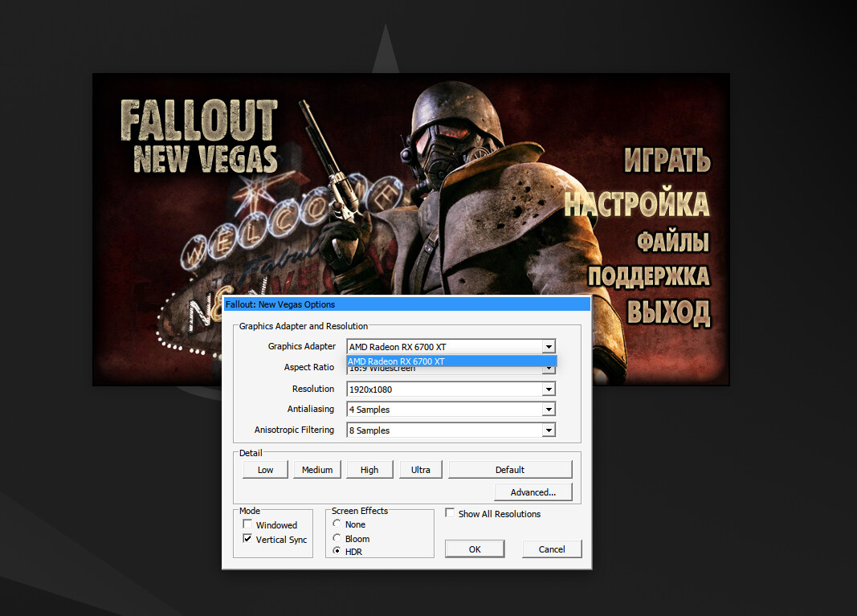Cancel the options dialog
This screenshot has height=616, width=857.
551,549
